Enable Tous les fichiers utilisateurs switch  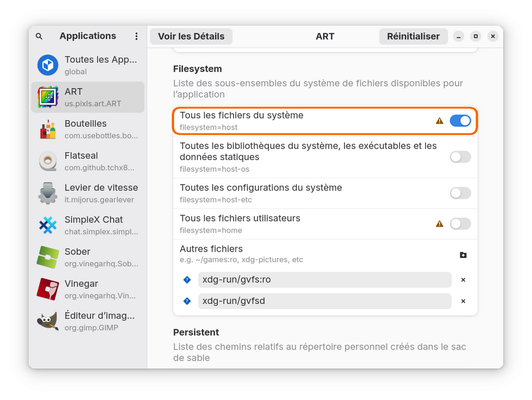coord(460,224)
